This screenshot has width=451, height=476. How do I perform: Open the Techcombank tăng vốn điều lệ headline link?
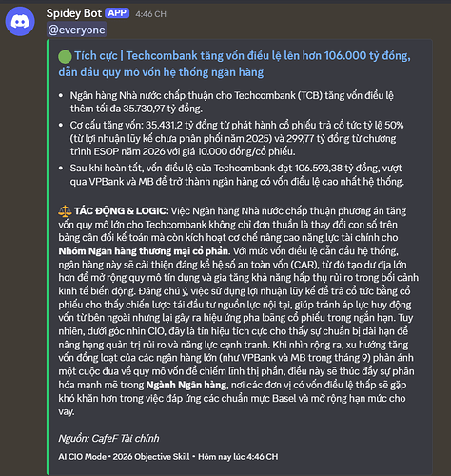[234, 64]
